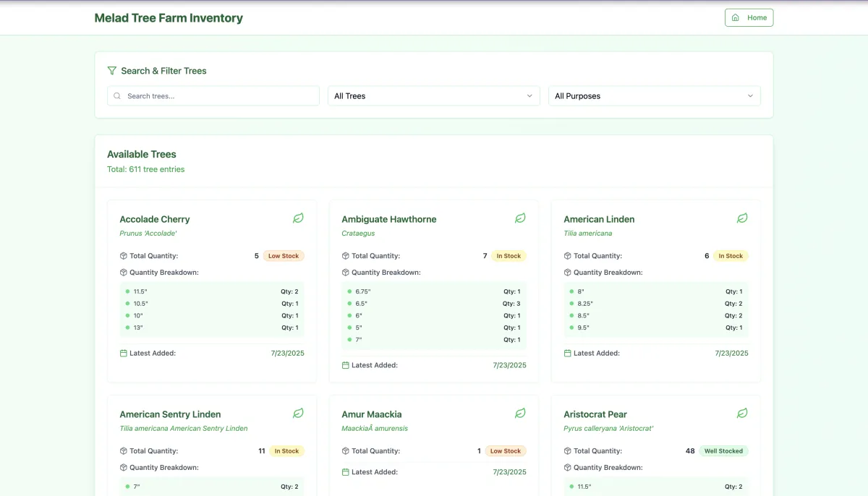The width and height of the screenshot is (868, 496).
Task: Select the Ambiguate Hawthorne card title
Action: 389,219
